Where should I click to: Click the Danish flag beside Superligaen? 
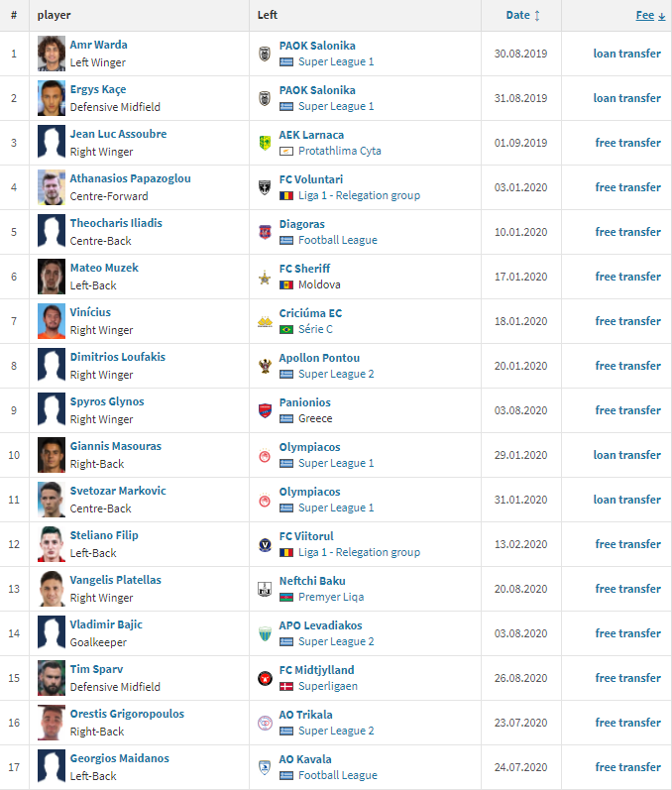pyautogui.click(x=286, y=686)
